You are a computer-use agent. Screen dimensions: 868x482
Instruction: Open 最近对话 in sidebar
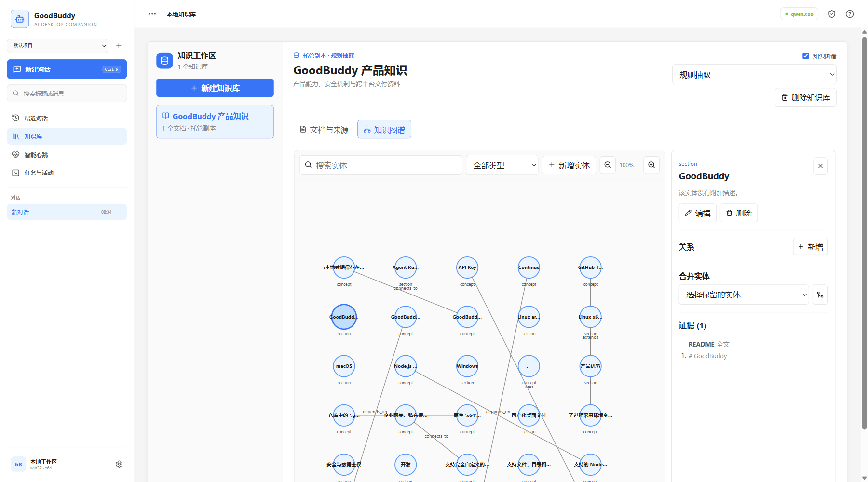coord(67,118)
